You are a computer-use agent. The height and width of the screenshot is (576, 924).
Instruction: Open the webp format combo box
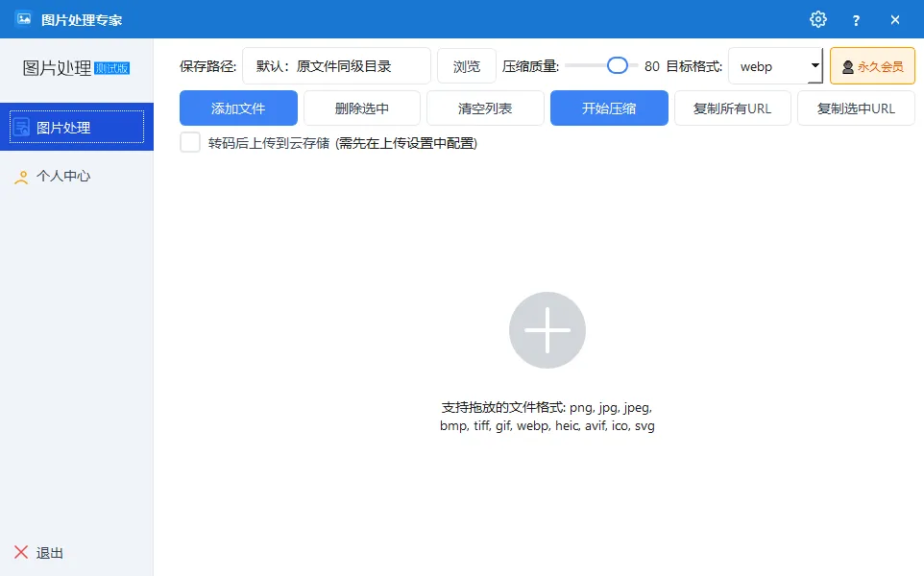pos(768,66)
